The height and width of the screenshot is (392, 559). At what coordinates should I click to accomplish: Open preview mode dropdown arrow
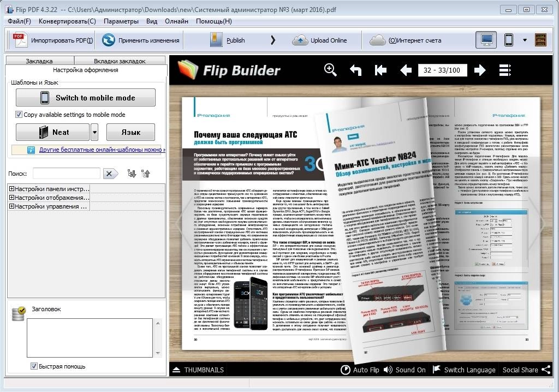525,40
